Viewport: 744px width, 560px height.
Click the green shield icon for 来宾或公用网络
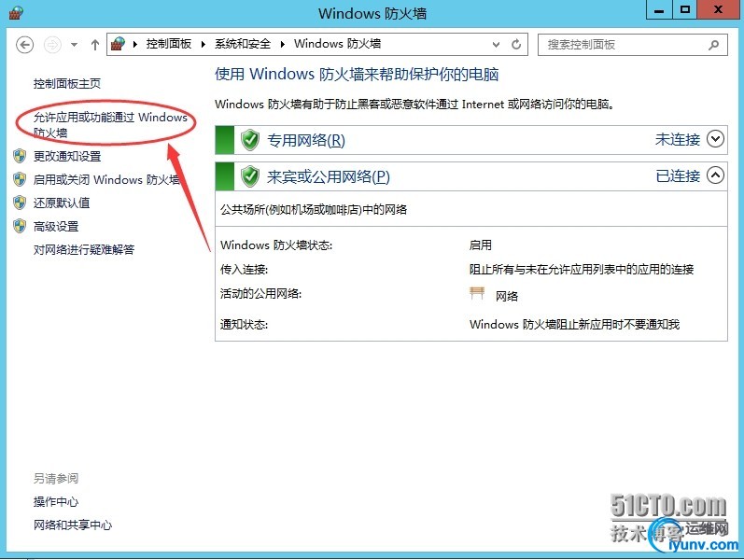click(250, 176)
